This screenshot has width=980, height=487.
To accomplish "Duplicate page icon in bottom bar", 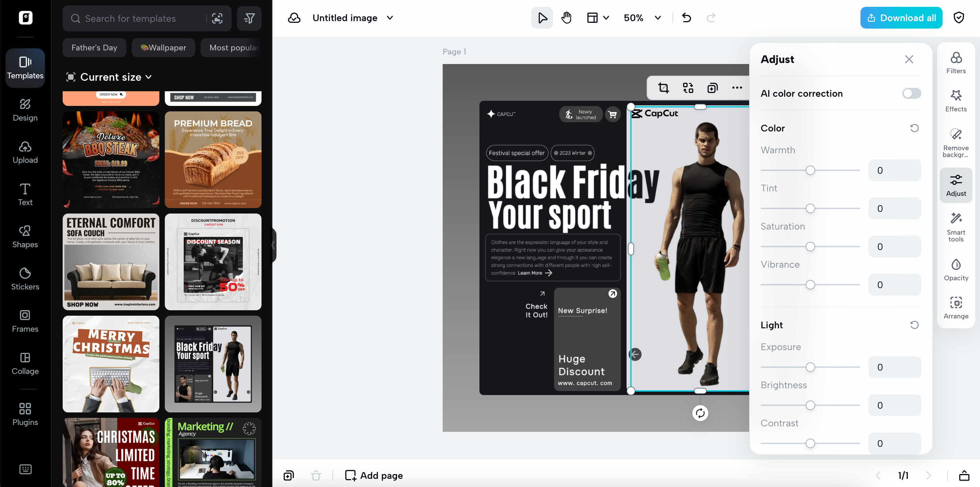I will point(289,475).
